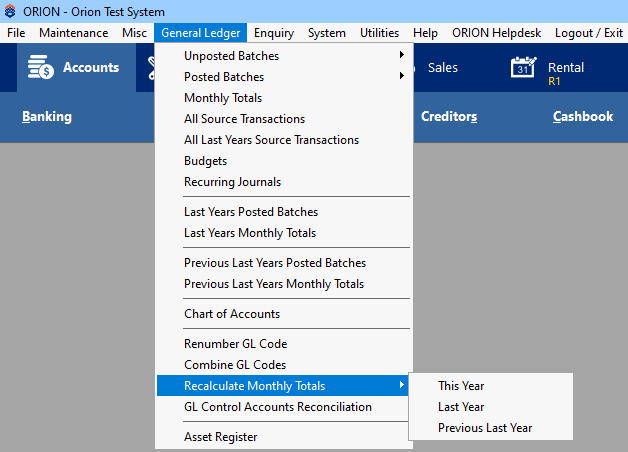Select Previous Last Years Monthly Totals
This screenshot has height=452, width=628.
(283, 283)
